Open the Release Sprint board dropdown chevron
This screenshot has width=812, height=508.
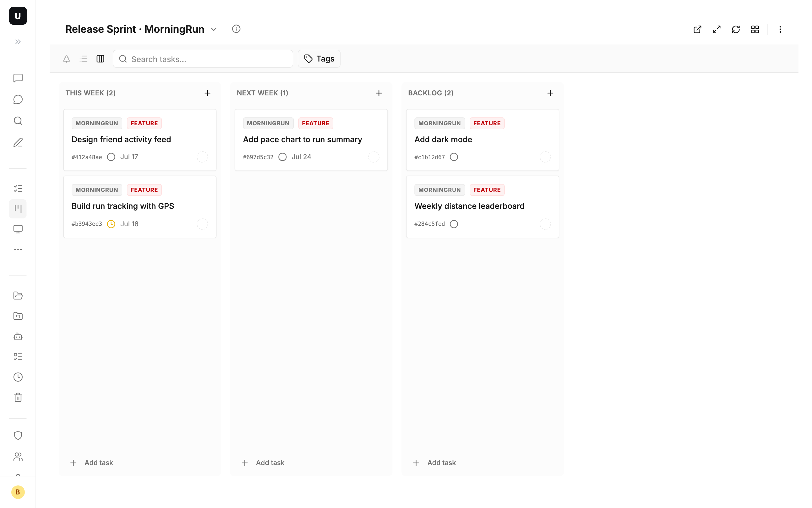[214, 29]
